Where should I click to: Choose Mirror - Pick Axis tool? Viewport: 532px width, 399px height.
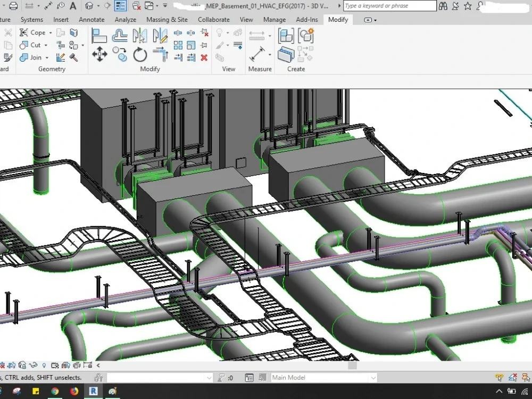click(x=140, y=36)
